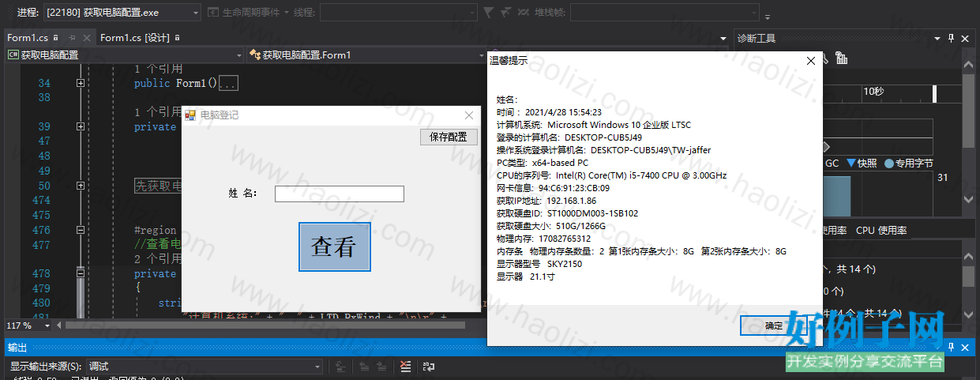Image resolution: width=980 pixels, height=380 pixels.
Task: Click the go to next message icon
Action: click(382, 367)
